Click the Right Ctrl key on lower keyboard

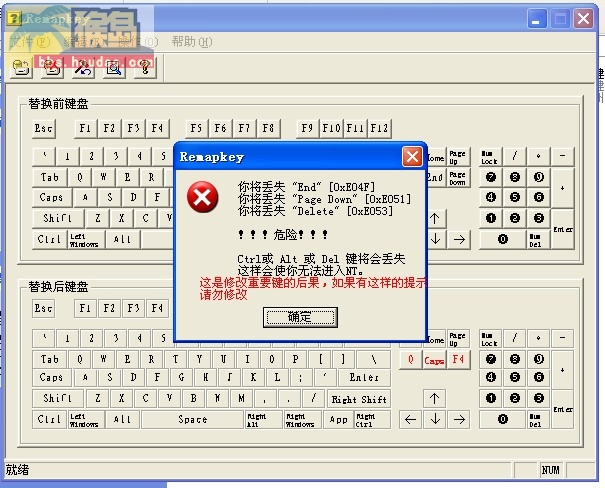(x=372, y=419)
